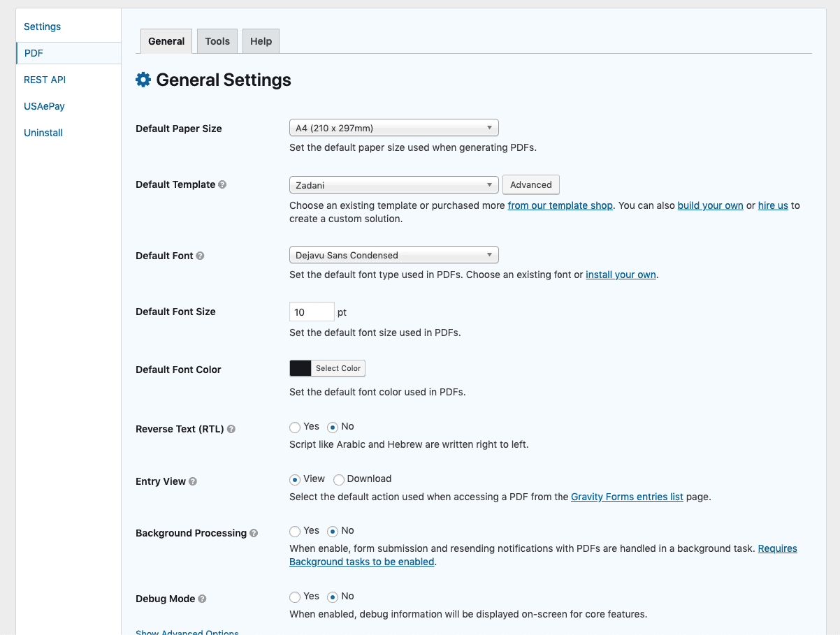The width and height of the screenshot is (840, 635).
Task: Click the Advanced template button
Action: point(531,185)
